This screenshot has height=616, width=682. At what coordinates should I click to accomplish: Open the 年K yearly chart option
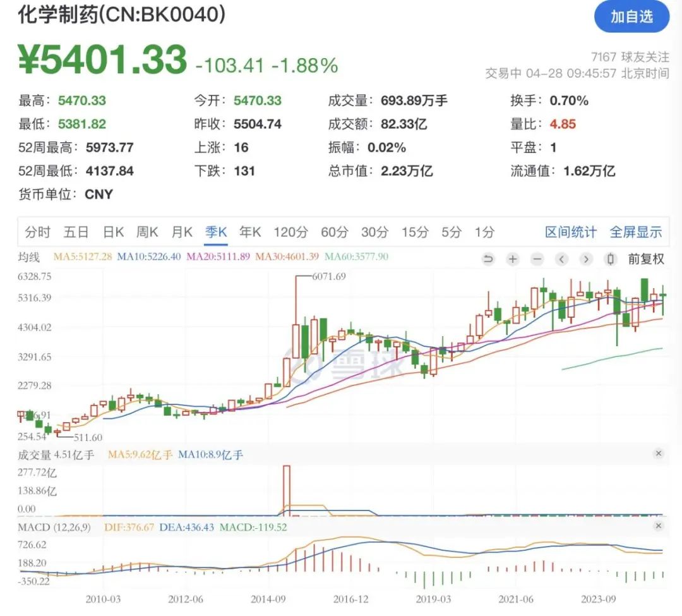coord(250,232)
